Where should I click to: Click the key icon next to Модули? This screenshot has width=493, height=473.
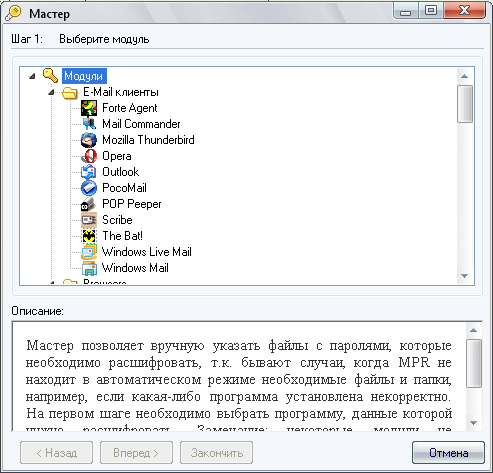(51, 76)
